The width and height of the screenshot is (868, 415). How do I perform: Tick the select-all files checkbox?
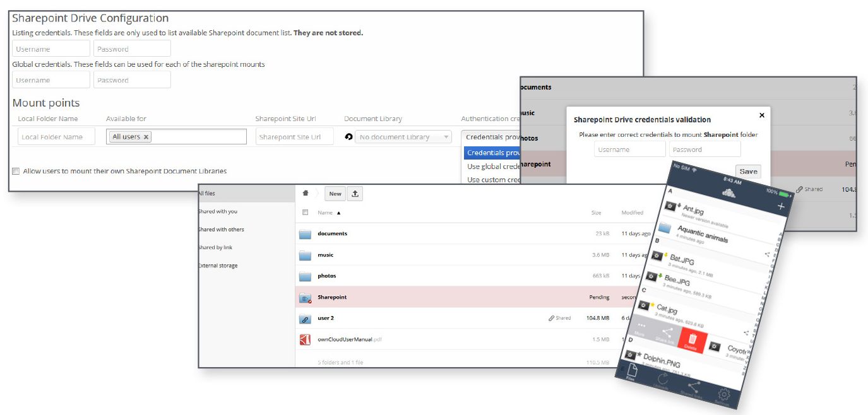coord(306,213)
